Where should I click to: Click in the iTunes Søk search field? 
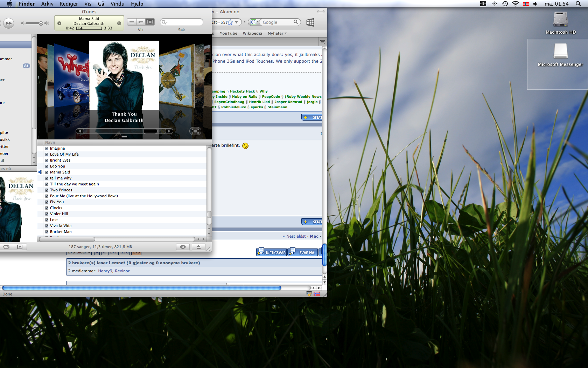click(x=181, y=22)
